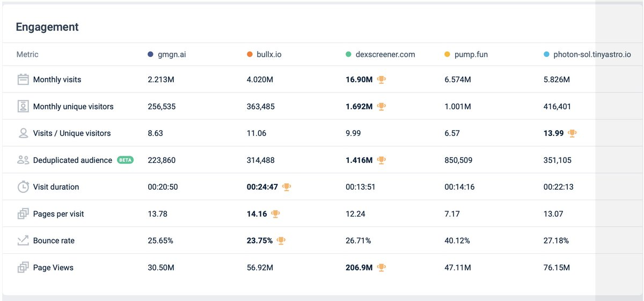The height and width of the screenshot is (301, 644).
Task: Click trophy icon next to 16.90M
Action: 382,80
